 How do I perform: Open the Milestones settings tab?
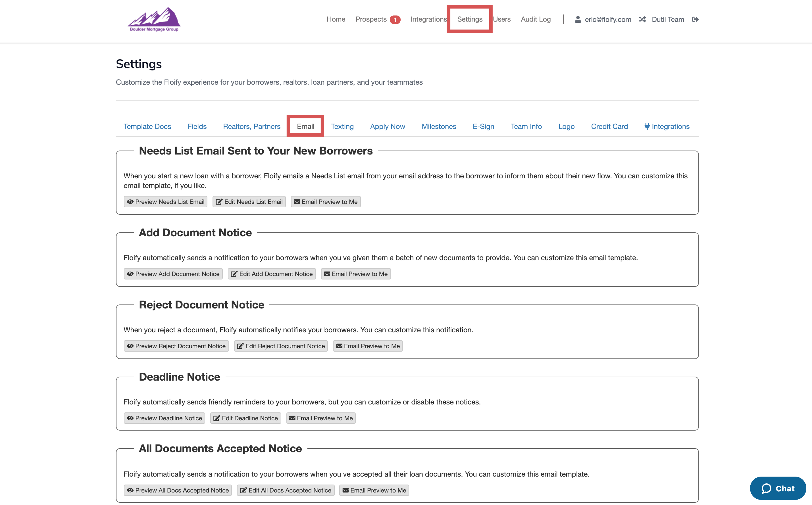439,126
